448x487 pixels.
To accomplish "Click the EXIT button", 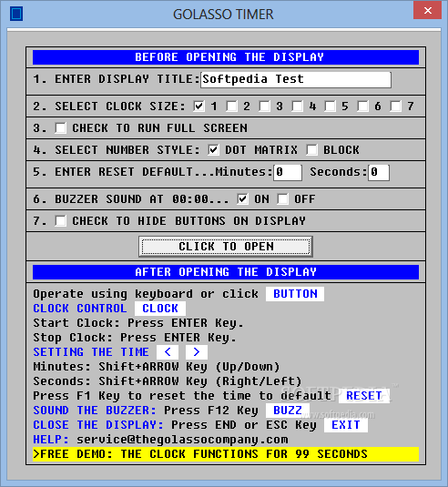I will coord(346,425).
